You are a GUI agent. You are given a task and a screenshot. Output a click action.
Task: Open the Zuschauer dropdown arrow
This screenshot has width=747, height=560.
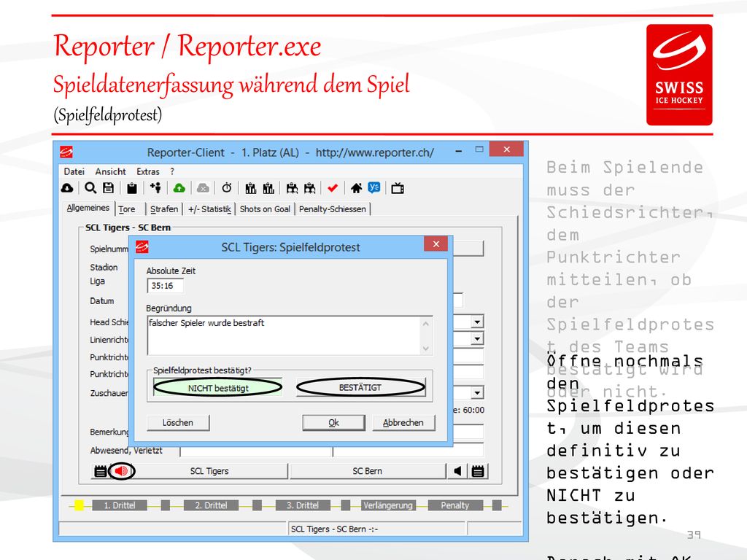pyautogui.click(x=477, y=393)
